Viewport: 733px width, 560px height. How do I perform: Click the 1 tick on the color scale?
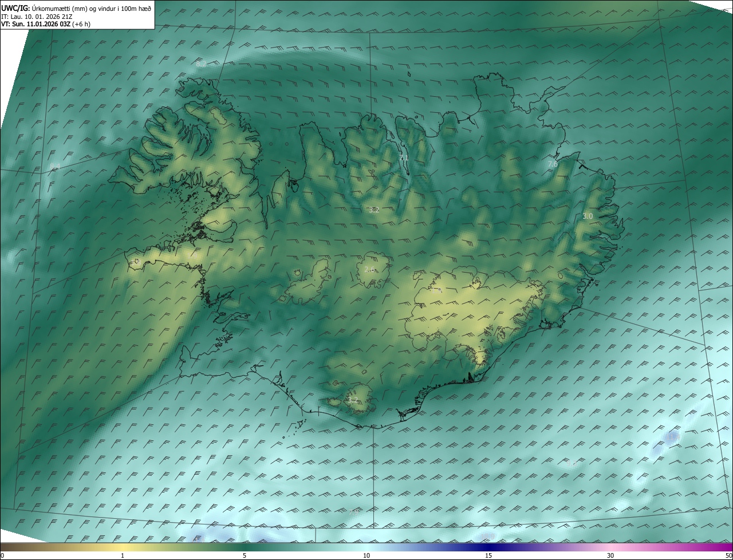pos(123,555)
